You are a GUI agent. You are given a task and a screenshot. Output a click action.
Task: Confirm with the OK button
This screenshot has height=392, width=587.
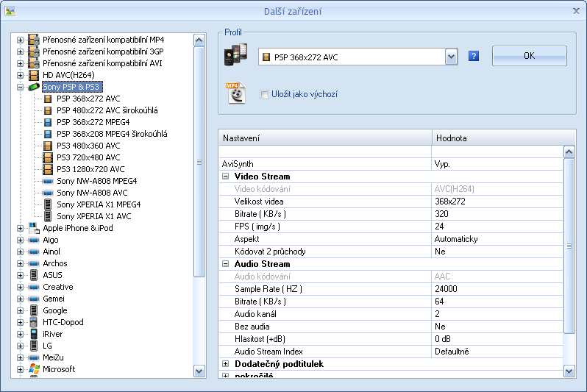pos(530,56)
